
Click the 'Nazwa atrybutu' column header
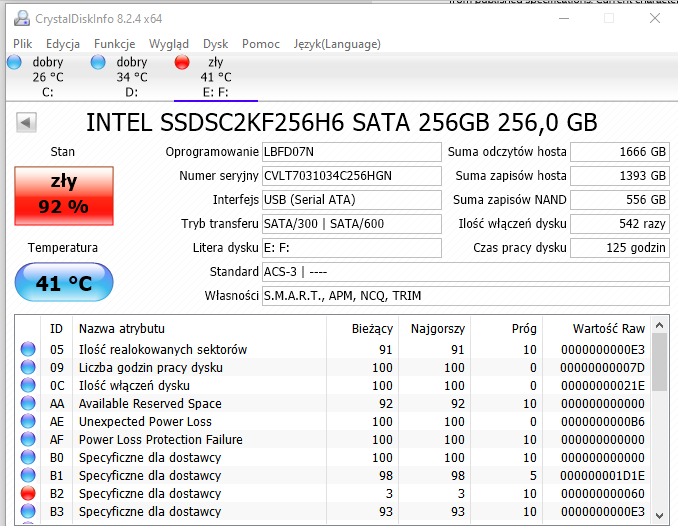tap(200, 329)
